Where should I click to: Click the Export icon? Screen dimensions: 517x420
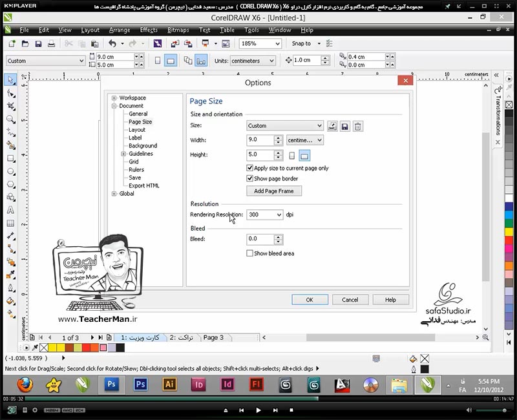tap(188, 43)
